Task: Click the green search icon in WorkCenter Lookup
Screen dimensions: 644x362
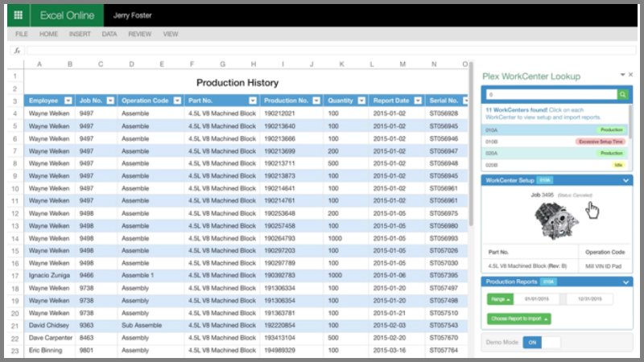Action: [622, 95]
